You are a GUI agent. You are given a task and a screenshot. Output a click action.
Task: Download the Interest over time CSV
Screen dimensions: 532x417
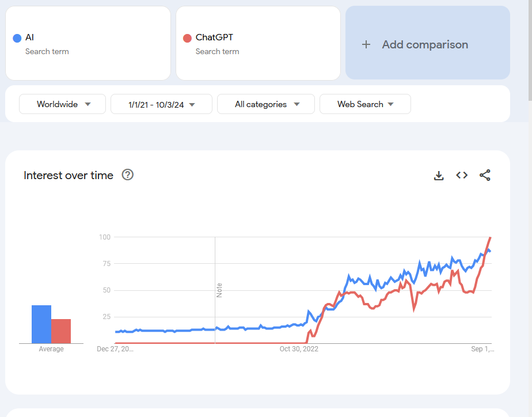coord(439,176)
